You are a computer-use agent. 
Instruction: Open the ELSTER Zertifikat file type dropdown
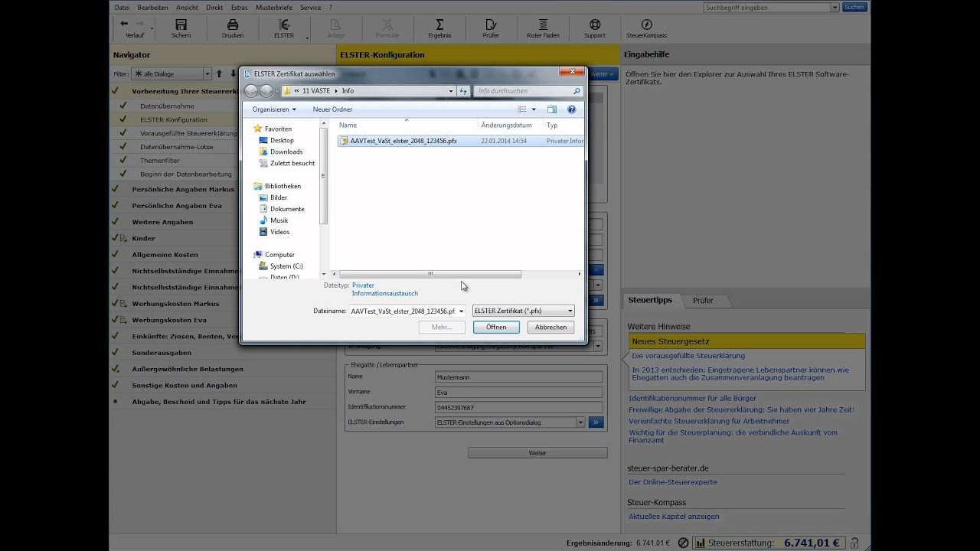[x=523, y=311]
